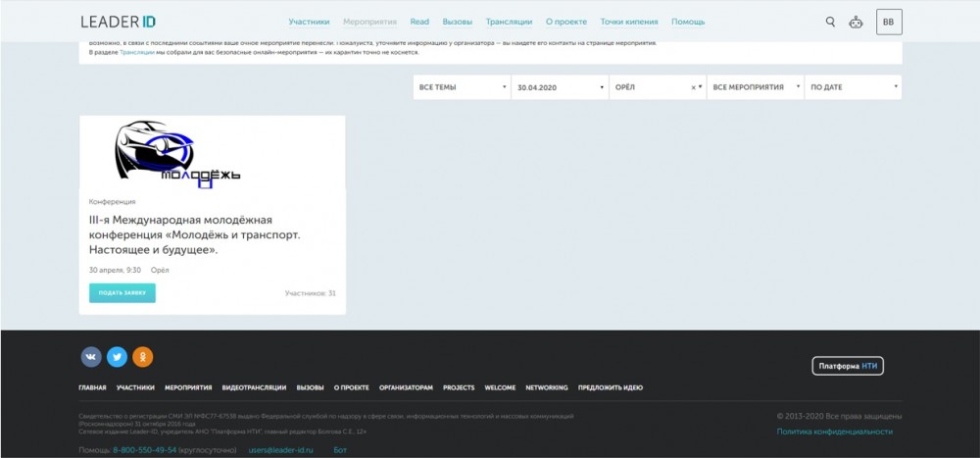The height and width of the screenshot is (458, 980).
Task: Open the VK social network icon
Action: (x=91, y=357)
